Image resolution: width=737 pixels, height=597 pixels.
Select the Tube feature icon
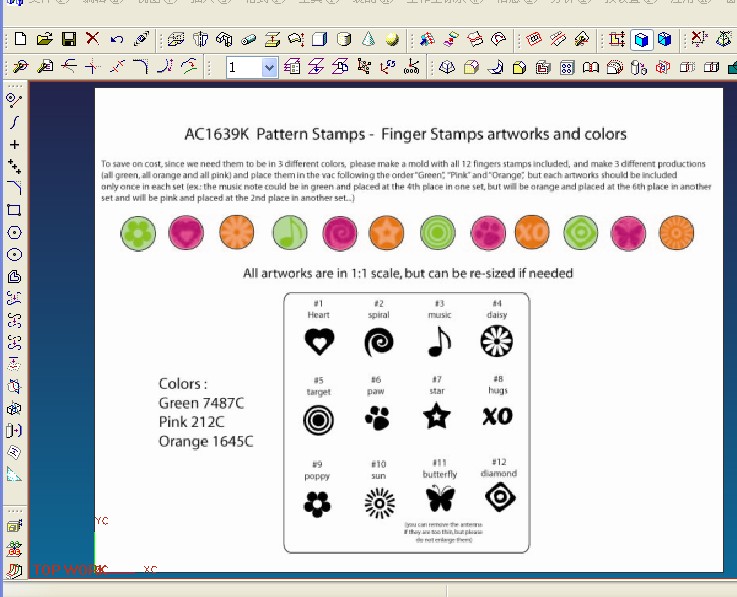coord(248,40)
